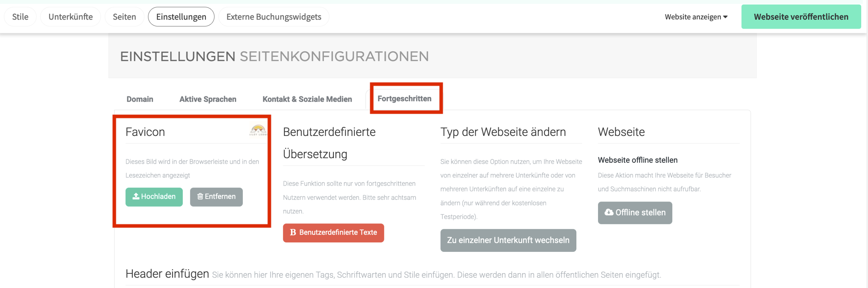Click the Header einfügen section heading
Screen dimensions: 868x288
point(167,274)
